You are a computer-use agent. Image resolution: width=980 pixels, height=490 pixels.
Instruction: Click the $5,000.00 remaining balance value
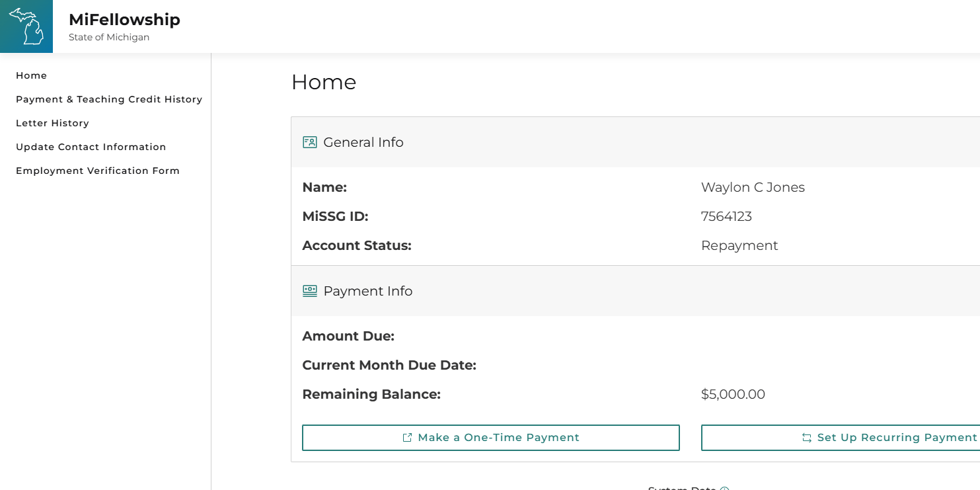[733, 395]
